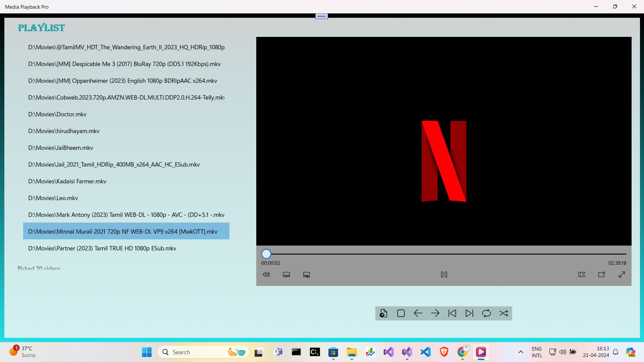Click the video display area
Screen dimensions: 644x362
(444, 141)
